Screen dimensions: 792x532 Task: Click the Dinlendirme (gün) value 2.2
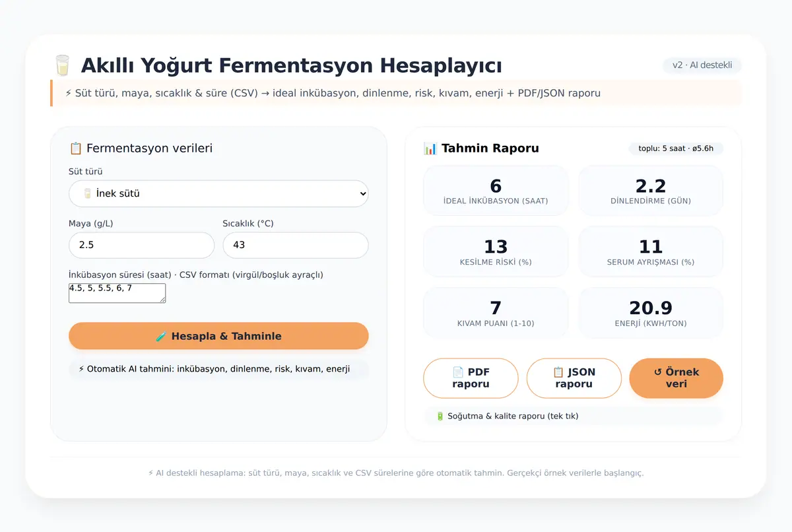(x=651, y=186)
